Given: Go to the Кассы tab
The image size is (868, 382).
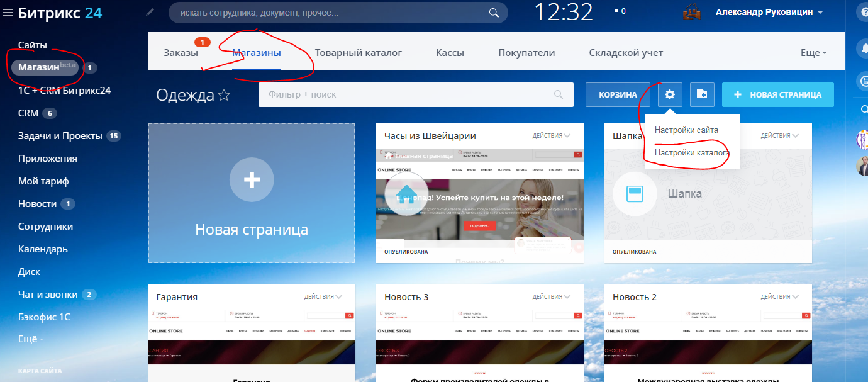Looking at the screenshot, I should pos(450,53).
